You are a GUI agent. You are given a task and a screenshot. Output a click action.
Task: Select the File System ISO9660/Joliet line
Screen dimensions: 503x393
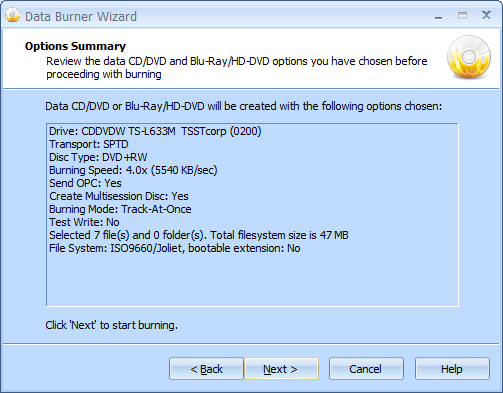(174, 248)
